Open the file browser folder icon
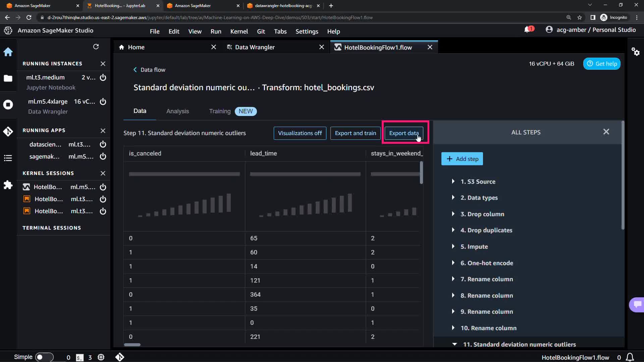 (8, 78)
